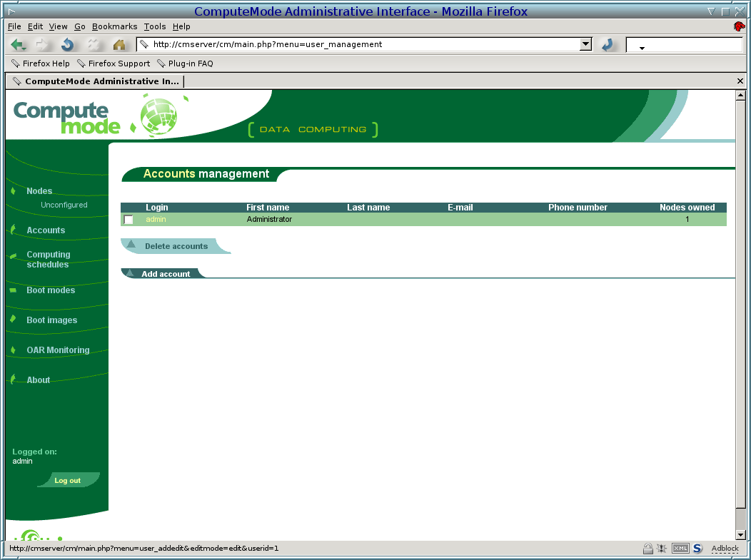Open the Unconfigured nodes link
This screenshot has width=751, height=560.
(64, 205)
